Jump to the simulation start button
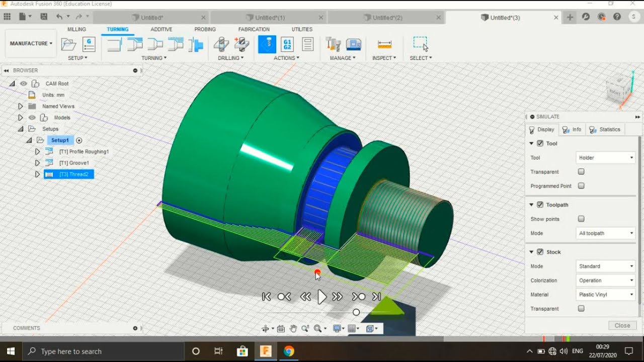This screenshot has width=644, height=362. pos(267,297)
